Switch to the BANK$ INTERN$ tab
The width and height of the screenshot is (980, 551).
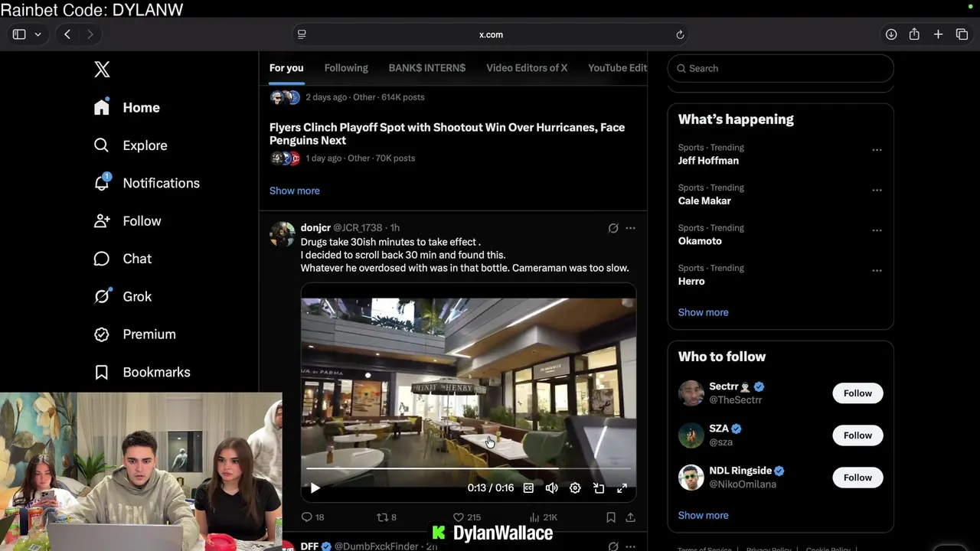click(x=427, y=68)
